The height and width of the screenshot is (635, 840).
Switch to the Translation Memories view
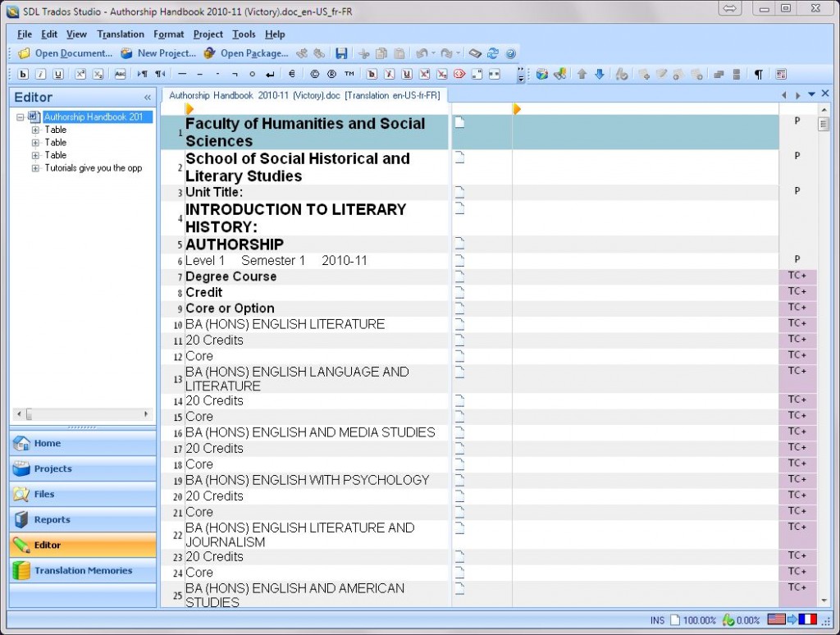(83, 571)
